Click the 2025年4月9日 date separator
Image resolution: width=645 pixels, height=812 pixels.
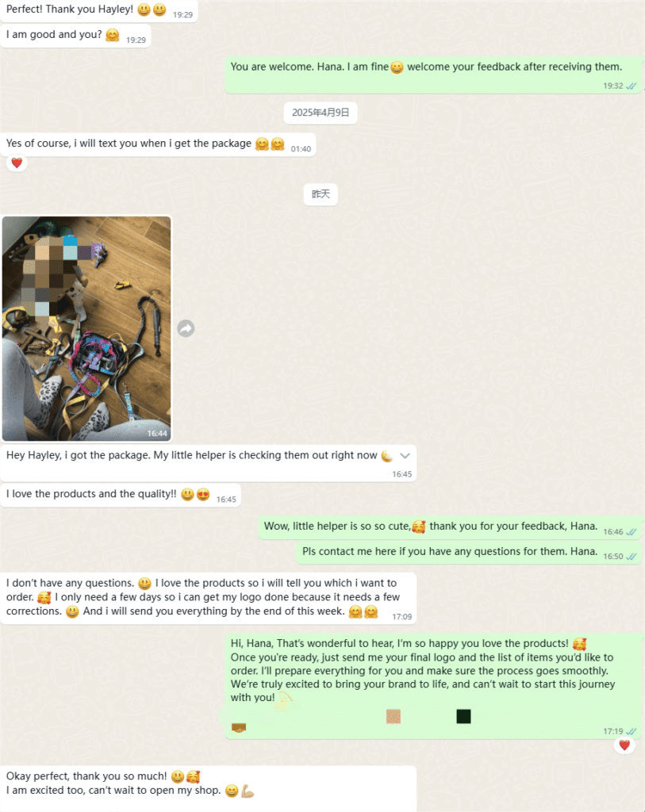click(x=321, y=113)
